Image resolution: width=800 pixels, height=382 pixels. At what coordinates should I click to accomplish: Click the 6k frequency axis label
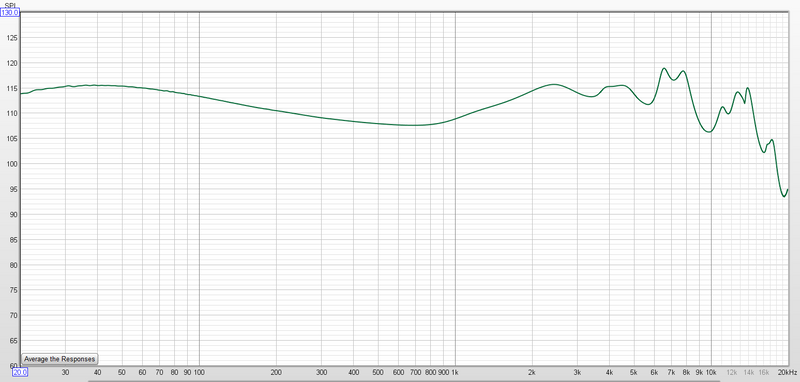point(654,372)
